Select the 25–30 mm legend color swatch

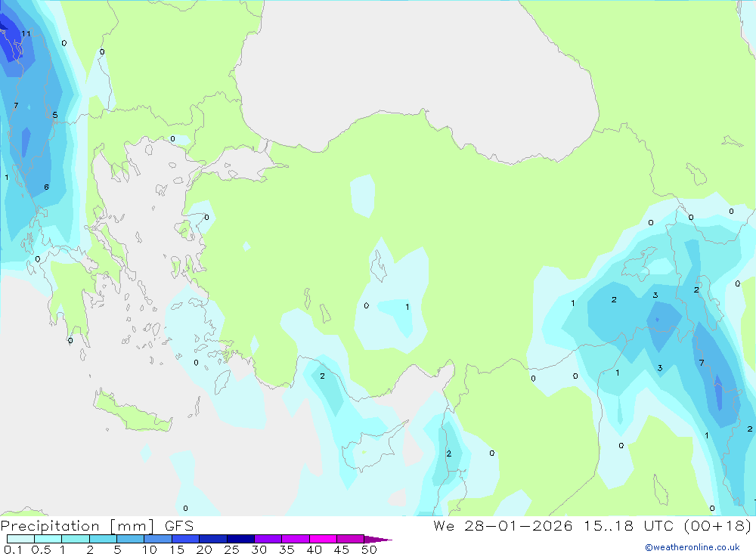(240, 539)
